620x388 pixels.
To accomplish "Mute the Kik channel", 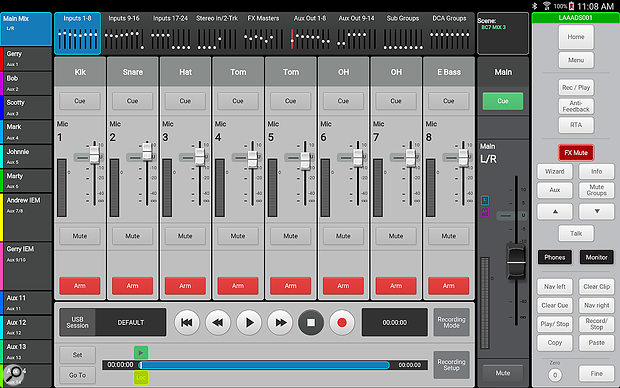I will click(80, 236).
